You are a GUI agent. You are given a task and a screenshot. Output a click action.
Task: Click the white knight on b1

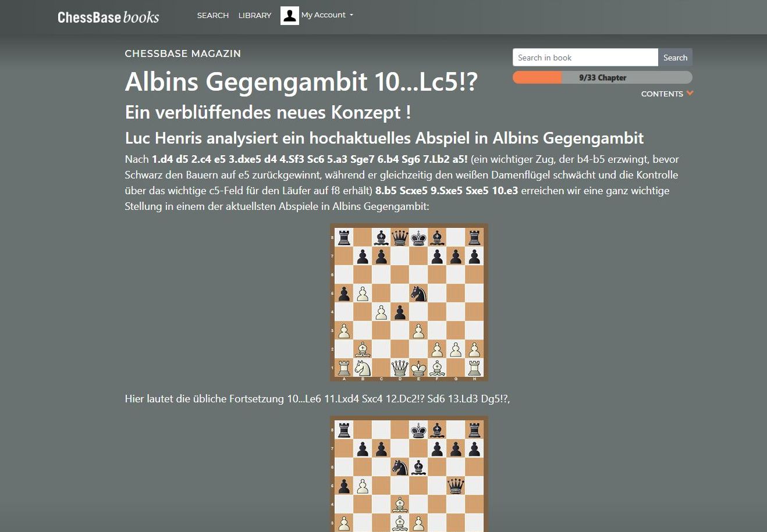[363, 368]
